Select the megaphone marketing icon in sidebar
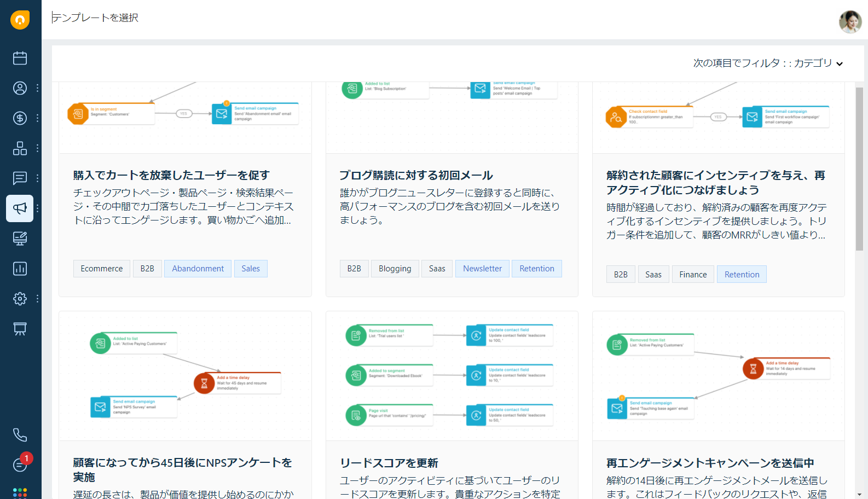The height and width of the screenshot is (499, 868). point(20,208)
